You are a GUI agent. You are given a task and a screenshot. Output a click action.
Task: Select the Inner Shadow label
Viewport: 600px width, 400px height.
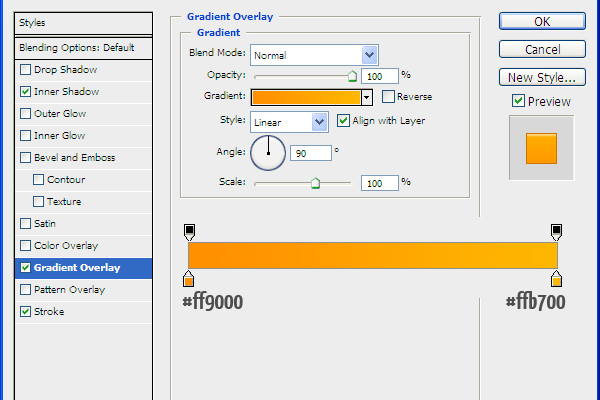pos(67,91)
